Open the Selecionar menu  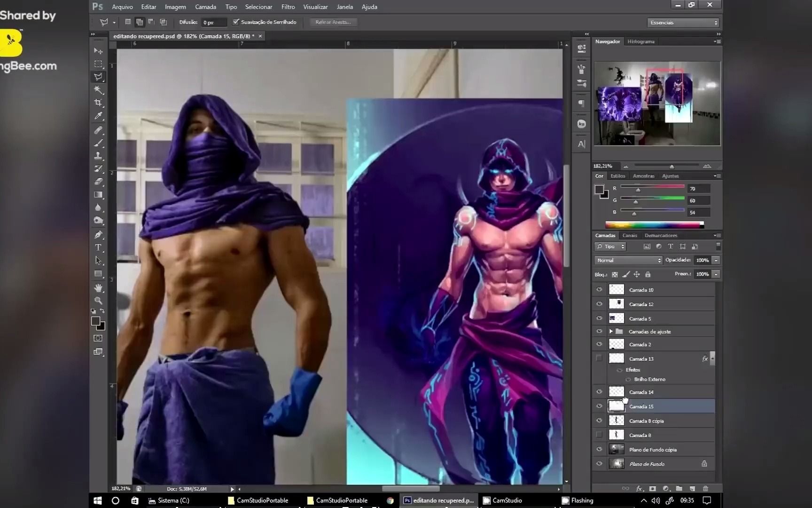click(258, 7)
